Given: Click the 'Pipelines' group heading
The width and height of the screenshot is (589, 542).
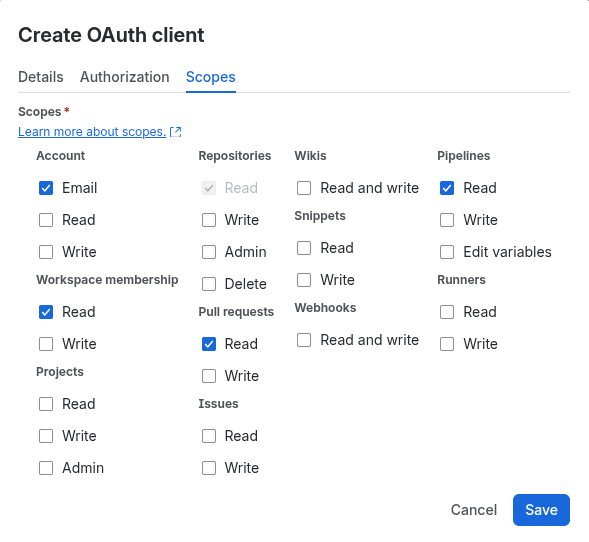Looking at the screenshot, I should tap(464, 156).
